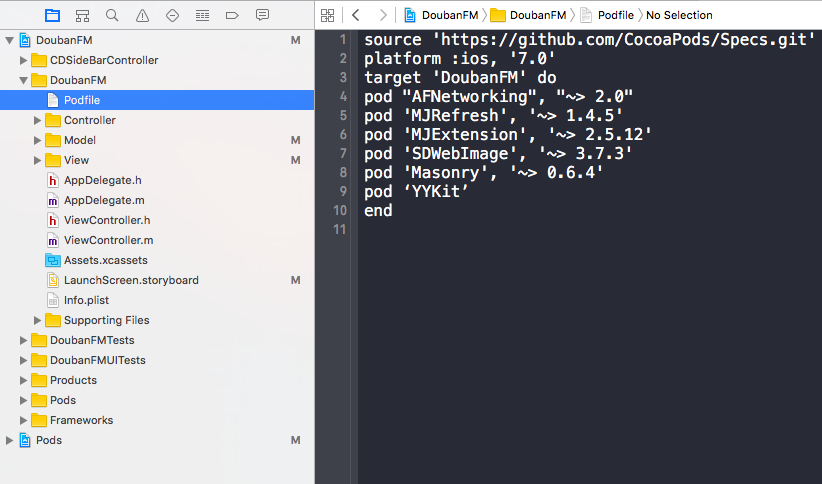Screen dimensions: 822x484
Task: Select the Supporting Files folder row
Action: 157,320
